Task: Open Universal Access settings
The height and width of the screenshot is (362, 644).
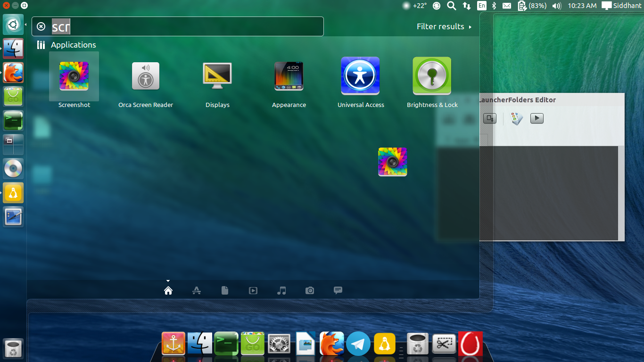Action: click(x=361, y=75)
